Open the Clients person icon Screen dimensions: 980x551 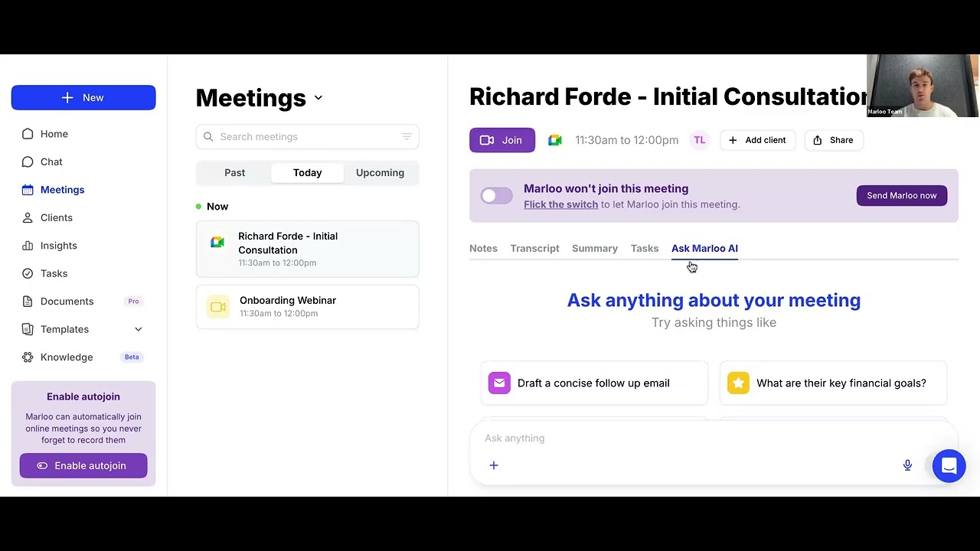pos(28,217)
